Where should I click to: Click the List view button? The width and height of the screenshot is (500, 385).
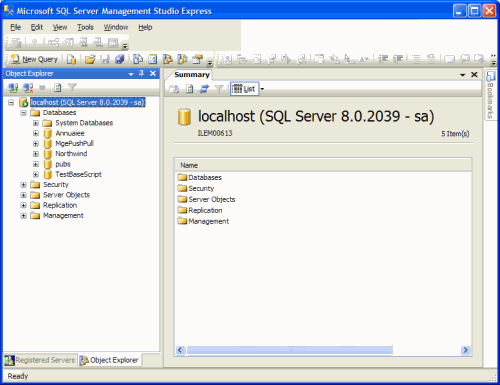click(x=244, y=89)
